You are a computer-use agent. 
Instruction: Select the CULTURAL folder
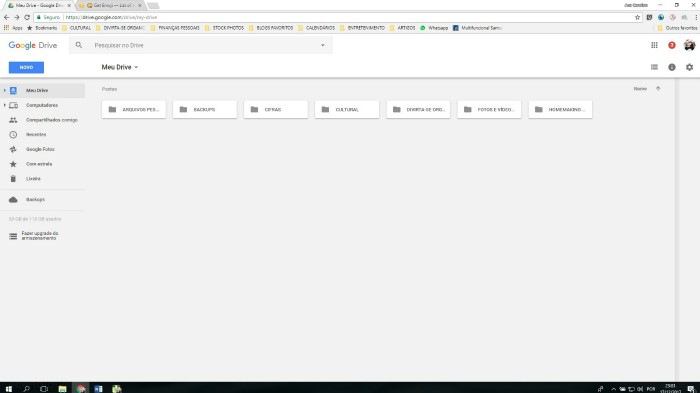pyautogui.click(x=347, y=109)
